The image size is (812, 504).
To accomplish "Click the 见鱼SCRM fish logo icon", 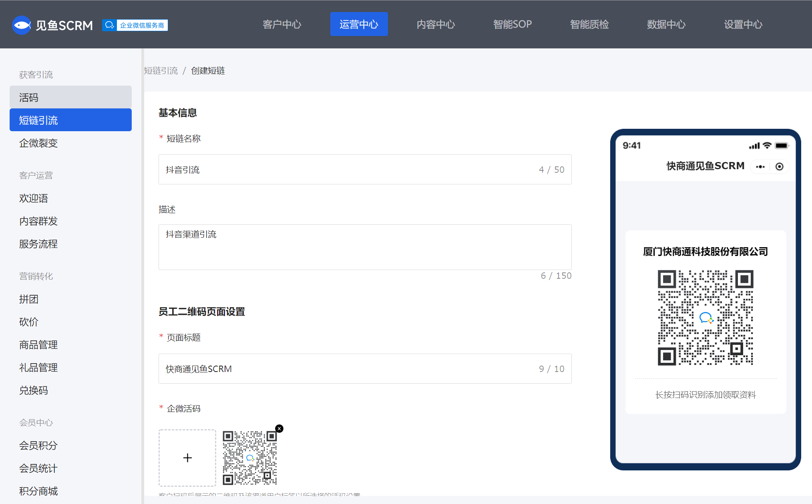I will (x=22, y=25).
